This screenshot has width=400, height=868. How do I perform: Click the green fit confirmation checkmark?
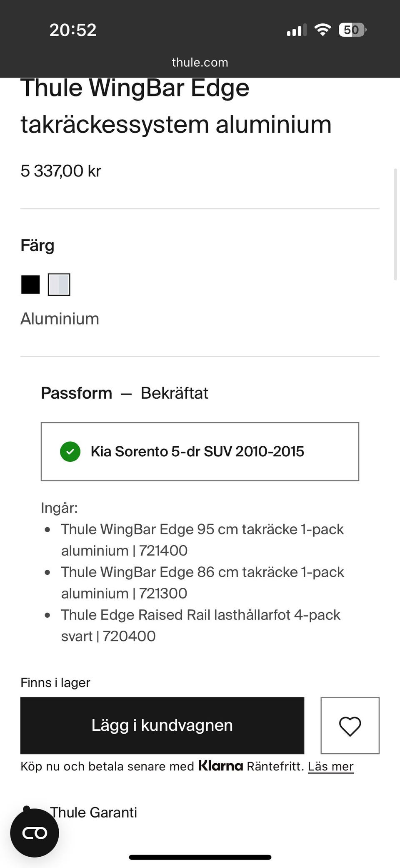(70, 451)
